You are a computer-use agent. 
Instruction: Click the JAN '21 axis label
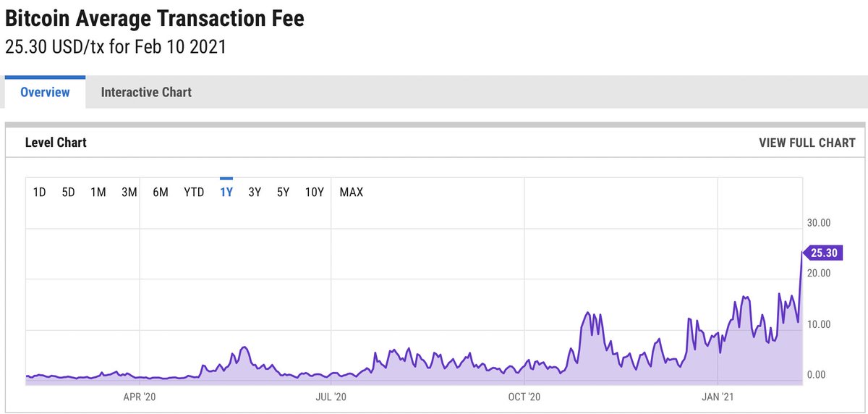(718, 397)
